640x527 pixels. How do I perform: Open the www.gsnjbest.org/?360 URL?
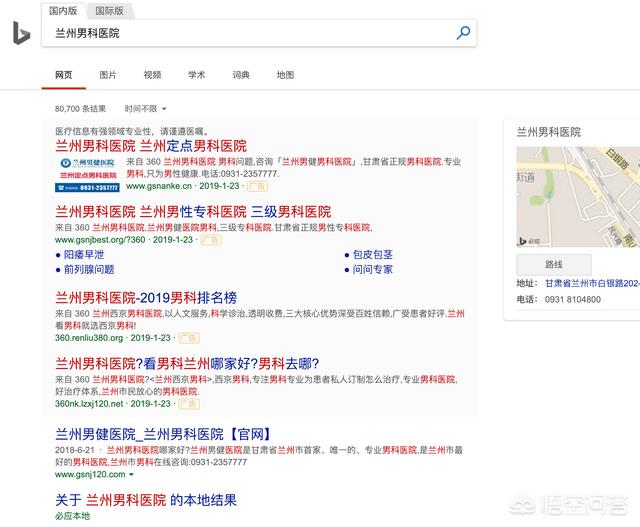pyautogui.click(x=100, y=240)
